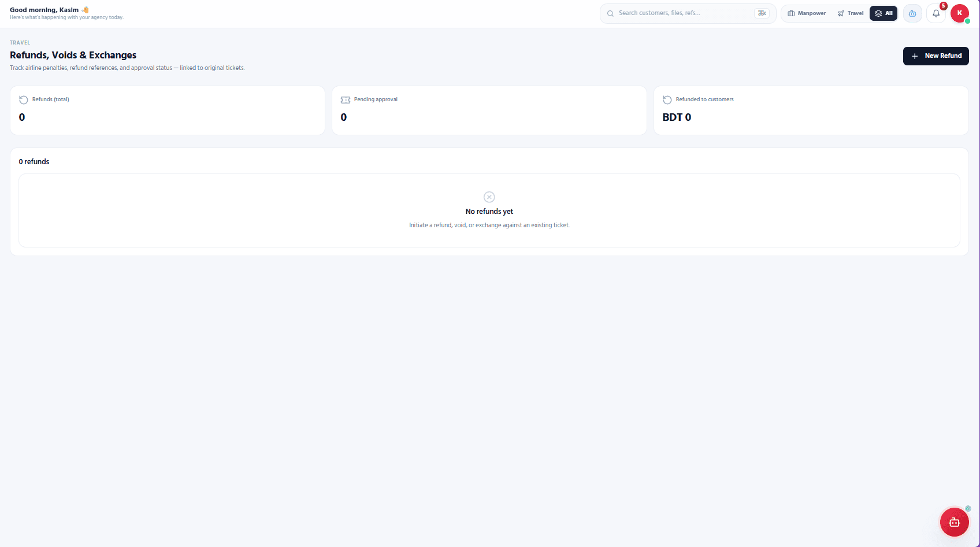Click the TRAVEL breadcrumb label

(x=20, y=43)
